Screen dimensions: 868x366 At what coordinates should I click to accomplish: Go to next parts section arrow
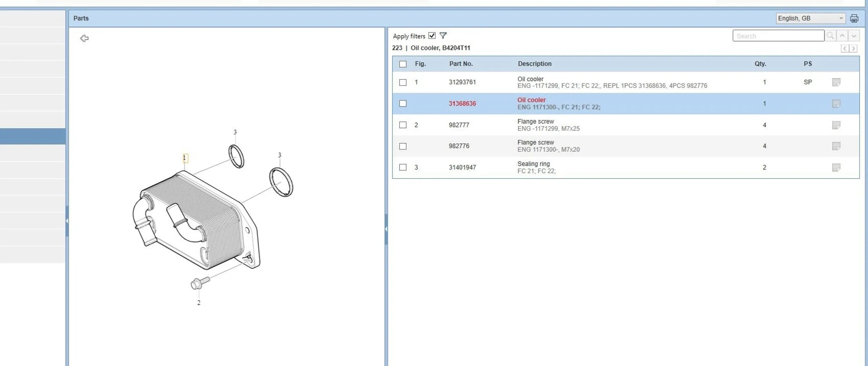click(x=853, y=48)
